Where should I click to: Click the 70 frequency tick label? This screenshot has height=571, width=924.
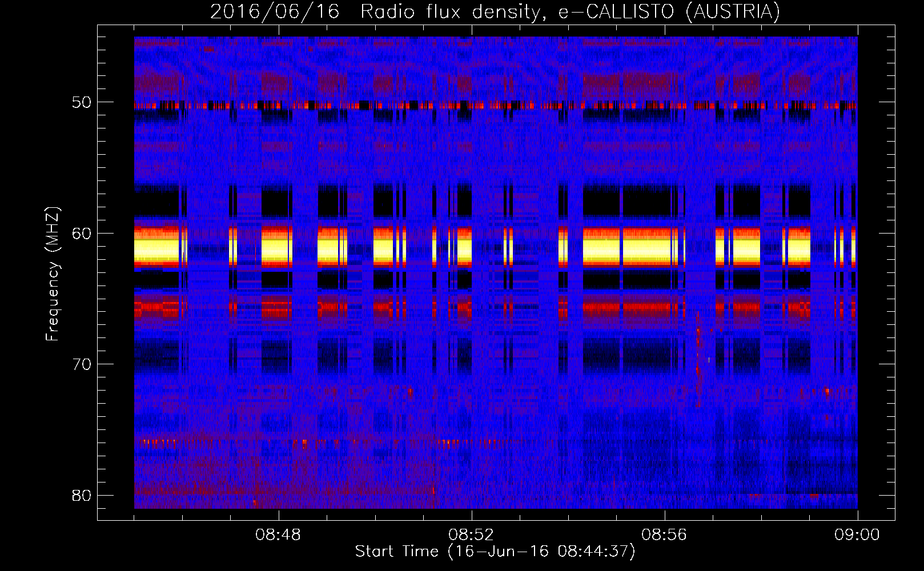pyautogui.click(x=82, y=364)
